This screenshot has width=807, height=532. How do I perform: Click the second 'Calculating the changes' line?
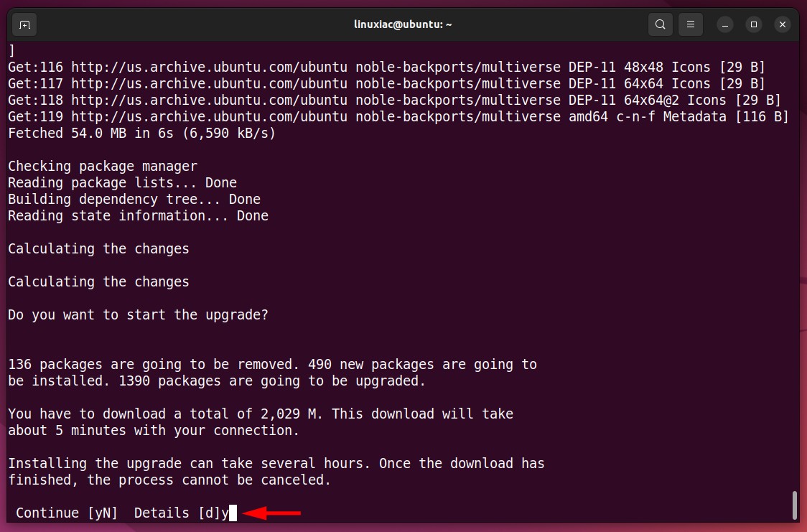pos(98,282)
